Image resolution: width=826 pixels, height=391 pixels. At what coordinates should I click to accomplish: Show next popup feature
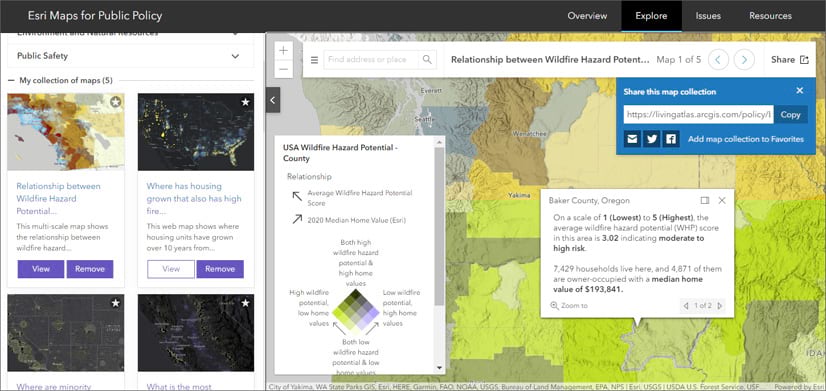(720, 306)
